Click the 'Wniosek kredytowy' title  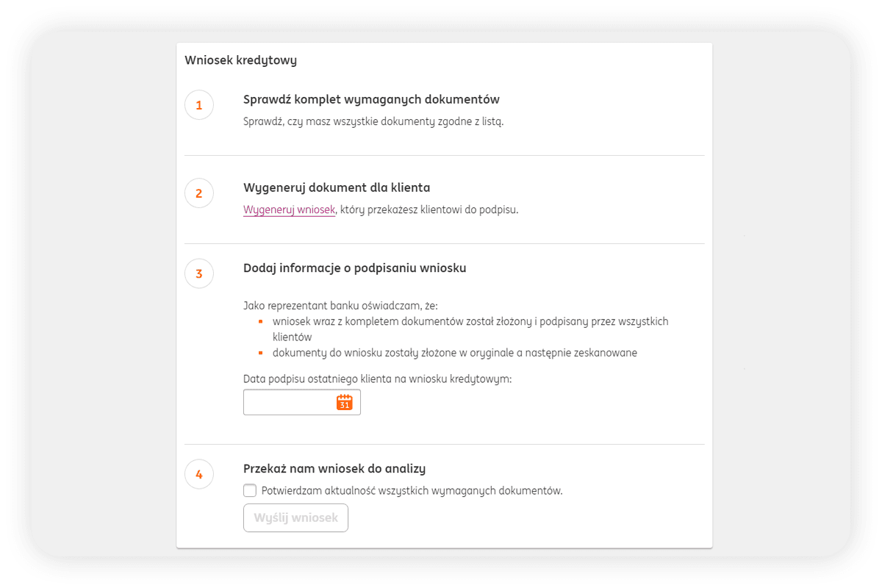coord(240,60)
